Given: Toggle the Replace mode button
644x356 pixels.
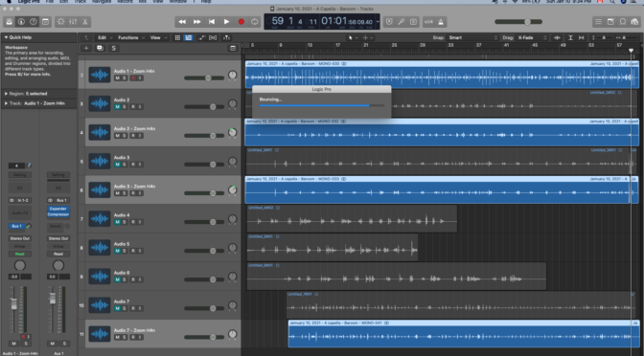Looking at the screenshot, I should click(389, 22).
